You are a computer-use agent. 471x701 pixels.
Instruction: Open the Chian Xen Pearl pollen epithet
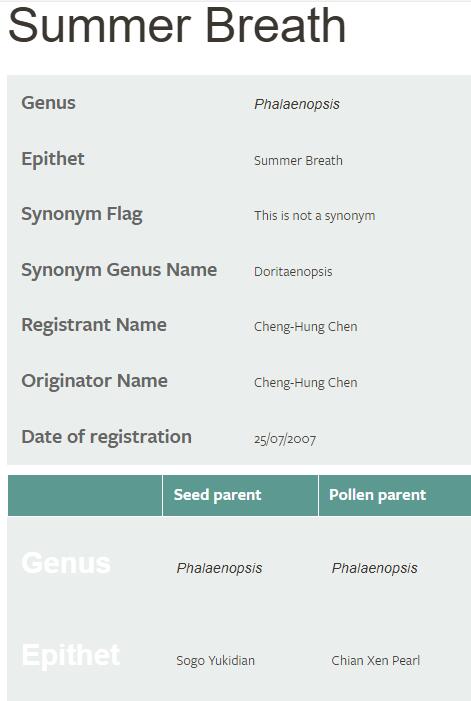coord(375,661)
